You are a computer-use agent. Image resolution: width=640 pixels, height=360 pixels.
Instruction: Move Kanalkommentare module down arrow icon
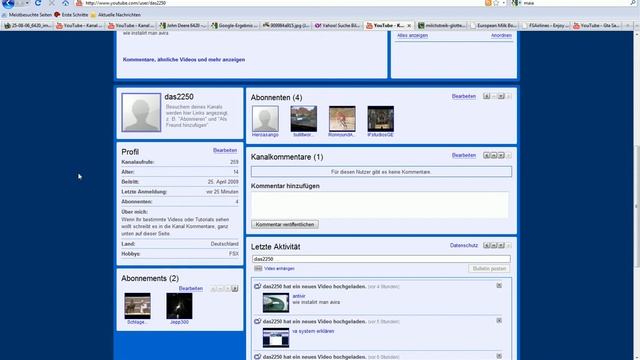[501, 156]
